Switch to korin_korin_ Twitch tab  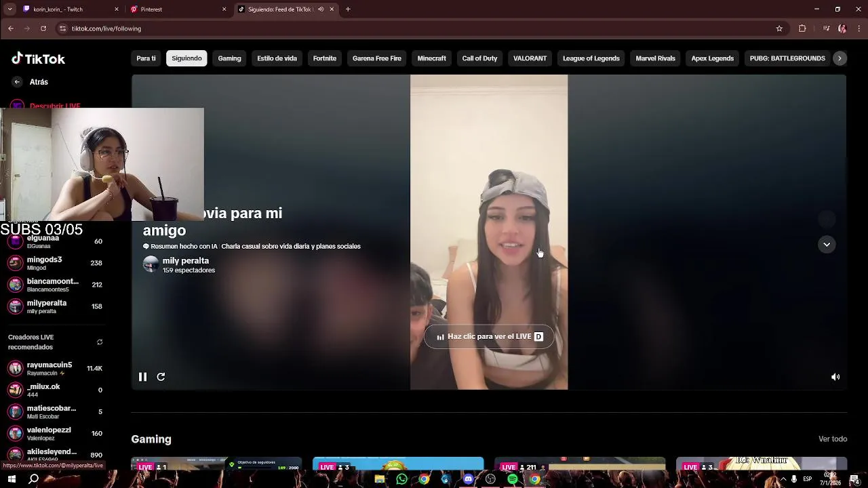71,9
